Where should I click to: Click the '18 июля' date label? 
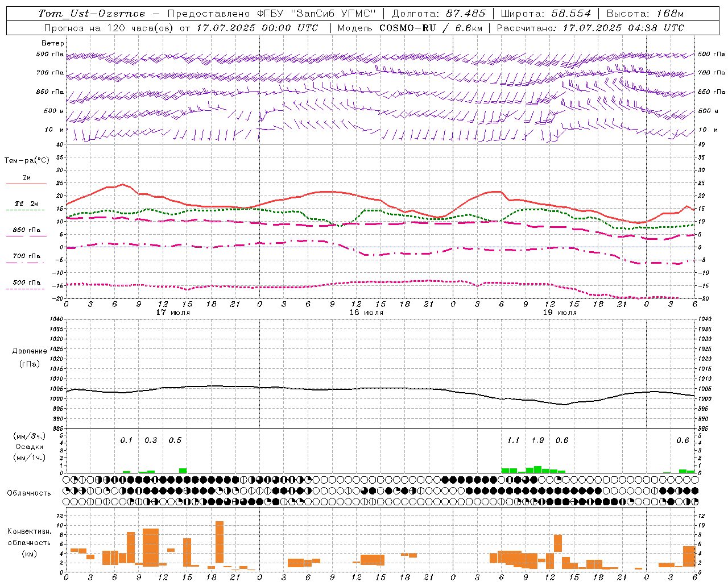pyautogui.click(x=366, y=313)
